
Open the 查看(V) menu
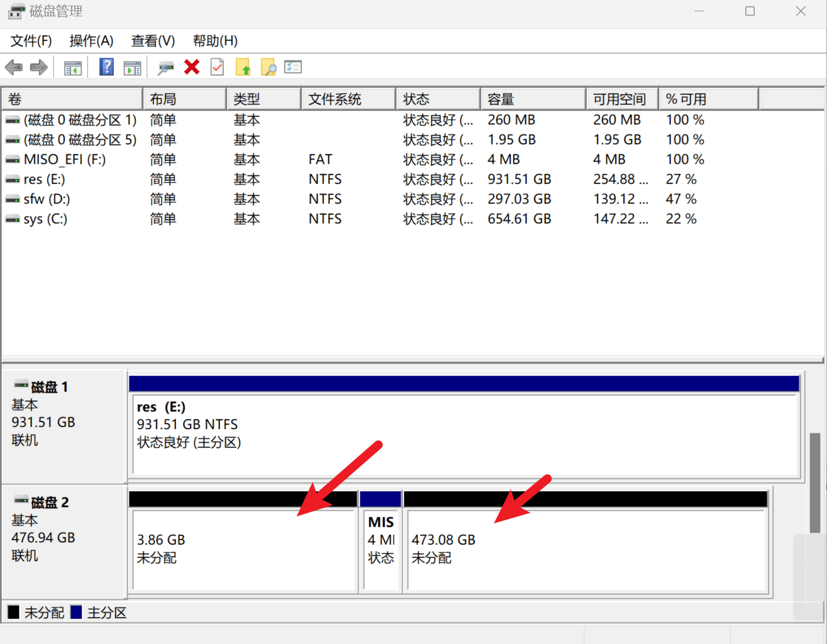pyautogui.click(x=153, y=41)
